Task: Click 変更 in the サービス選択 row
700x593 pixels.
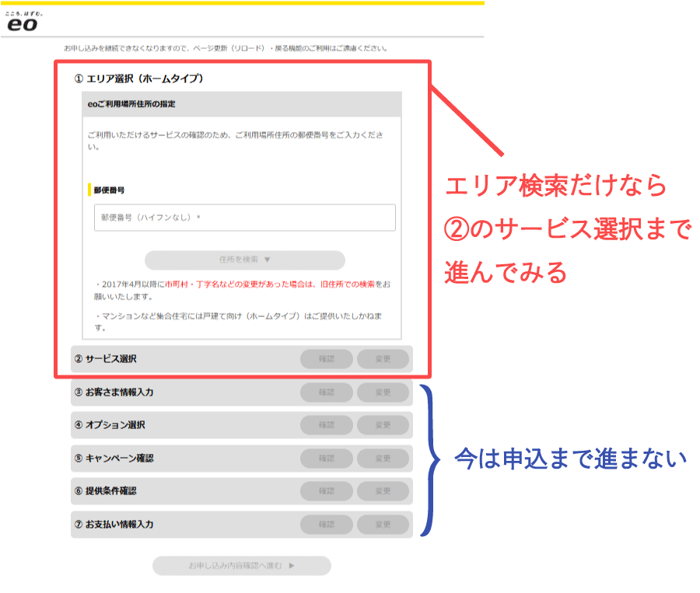Action: point(383,359)
